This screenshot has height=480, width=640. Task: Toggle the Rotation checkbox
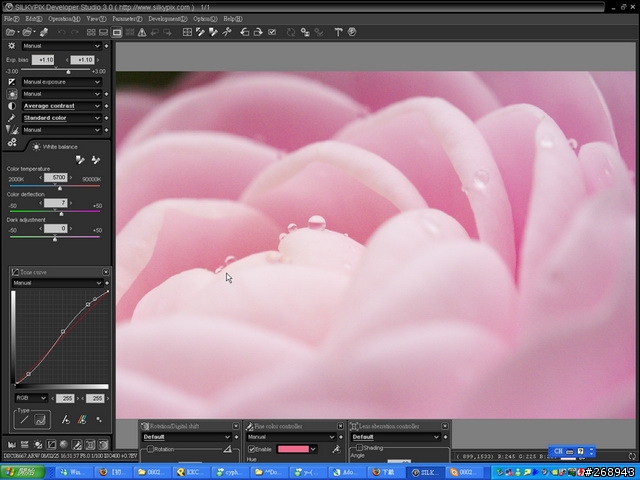(x=150, y=449)
